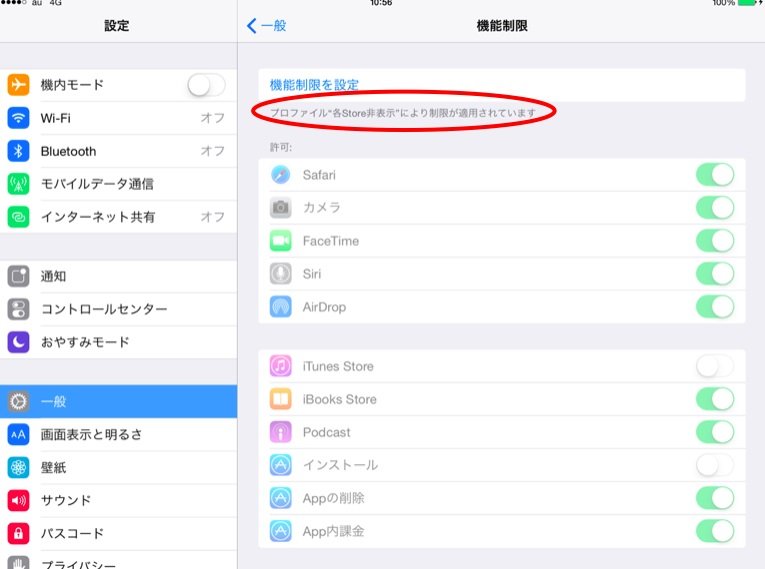Tap 機能制限を設定 link

click(x=314, y=85)
